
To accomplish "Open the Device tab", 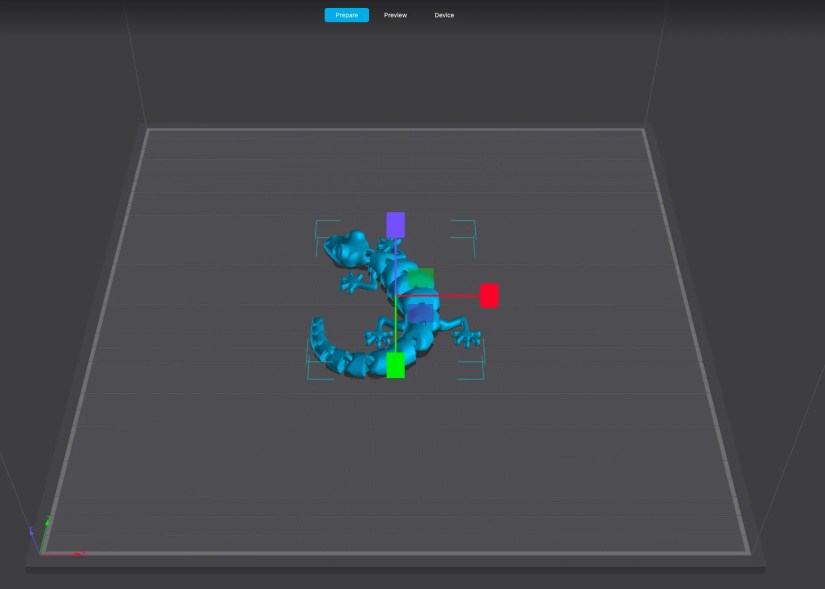I will (x=444, y=15).
